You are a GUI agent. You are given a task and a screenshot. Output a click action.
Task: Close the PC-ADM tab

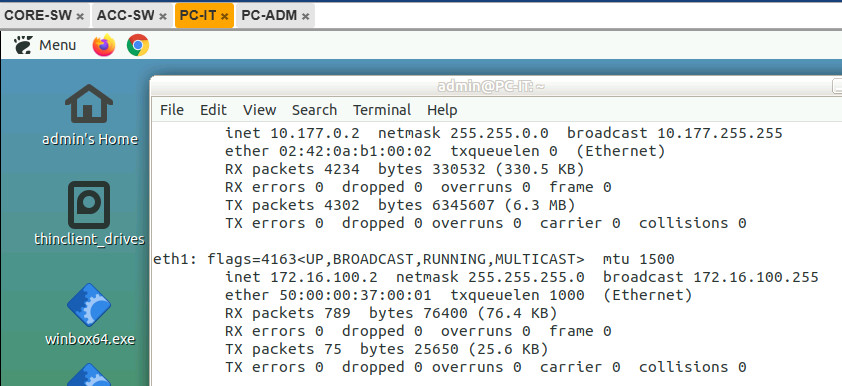coord(305,17)
